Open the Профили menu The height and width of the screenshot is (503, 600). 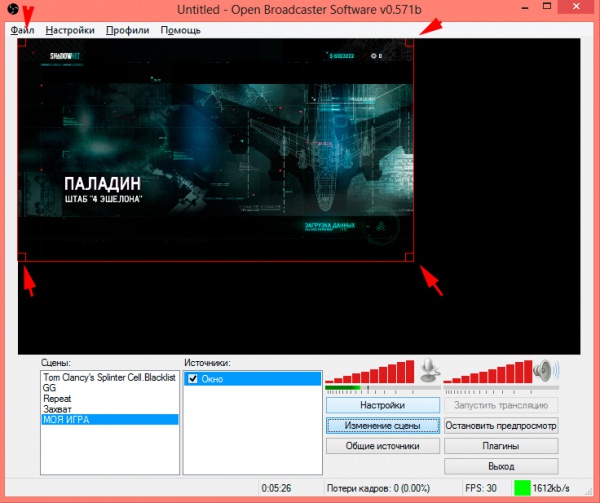click(127, 30)
